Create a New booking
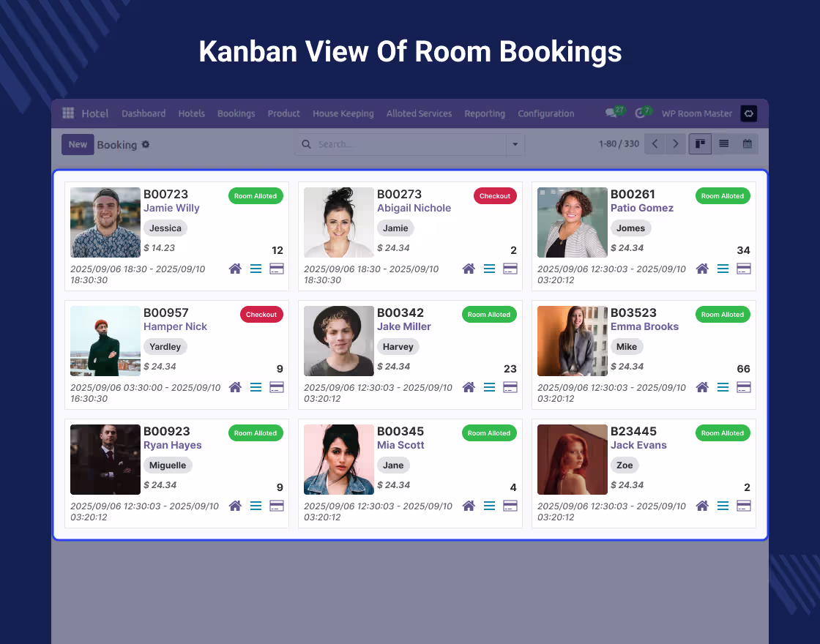Viewport: 820px width, 644px height. (x=78, y=144)
